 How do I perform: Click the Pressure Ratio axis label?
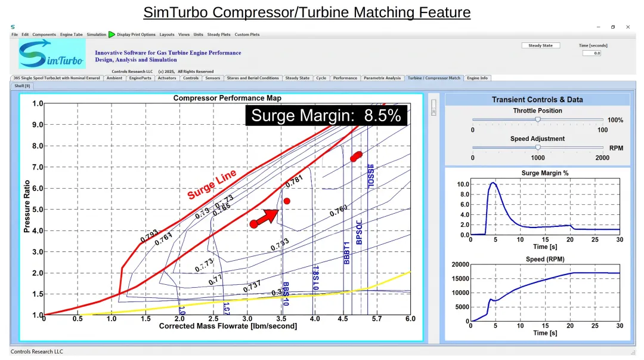(27, 207)
